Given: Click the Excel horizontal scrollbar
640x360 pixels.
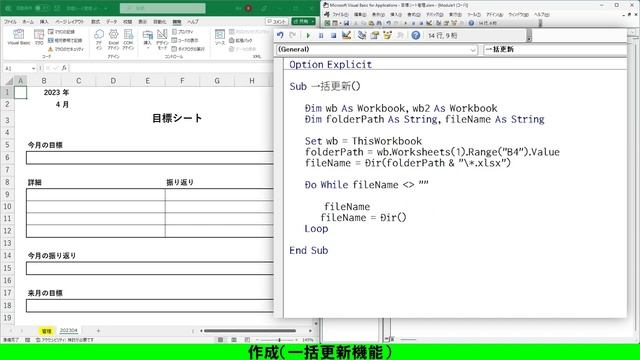Looking at the screenshot, I should [250, 331].
